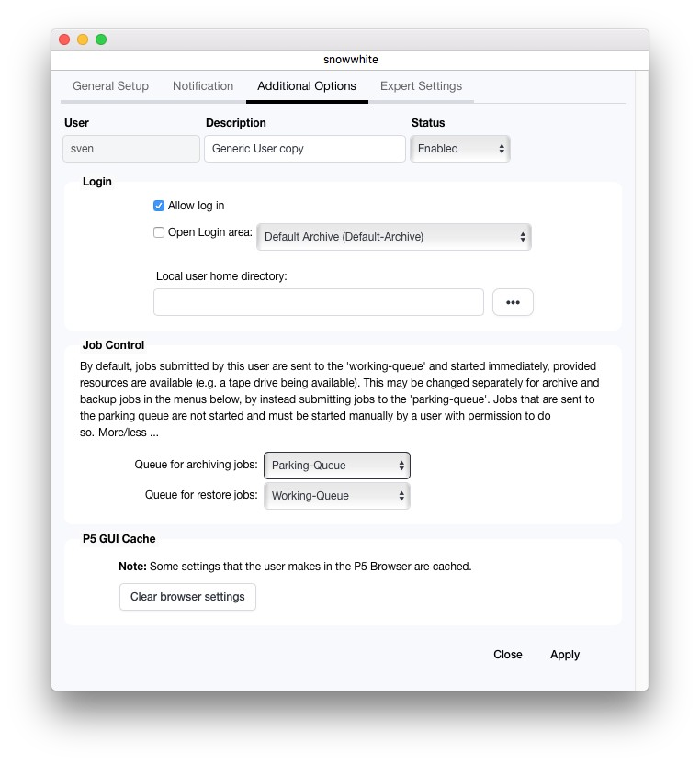Image resolution: width=700 pixels, height=764 pixels.
Task: Click the Apply button
Action: [x=565, y=655]
